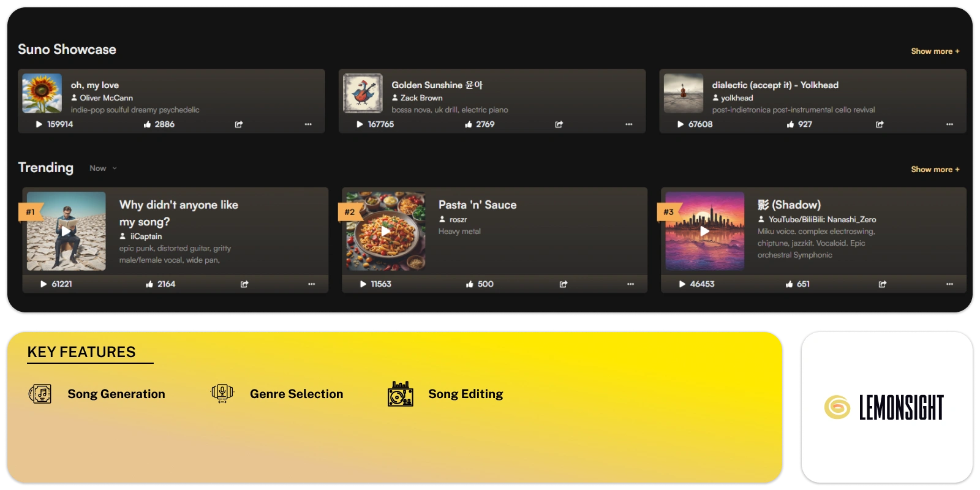Share the 'oh, my love' song
Screen dimensions: 980x490
(x=239, y=124)
